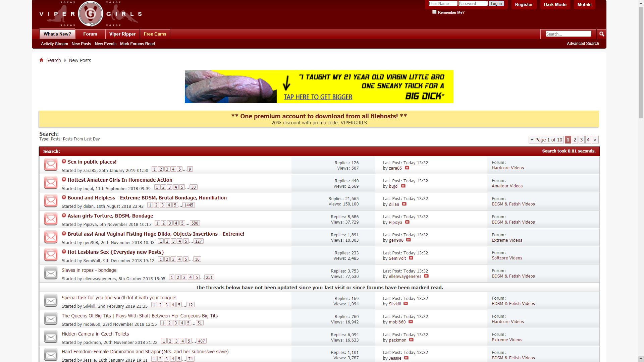Viewport: 644px width, 362px height.
Task: Switch to Dark Mode
Action: click(555, 4)
